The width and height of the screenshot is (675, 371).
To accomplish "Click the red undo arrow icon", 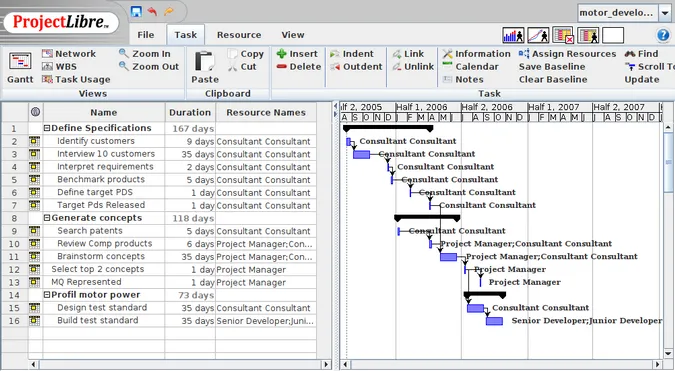I will 152,11.
